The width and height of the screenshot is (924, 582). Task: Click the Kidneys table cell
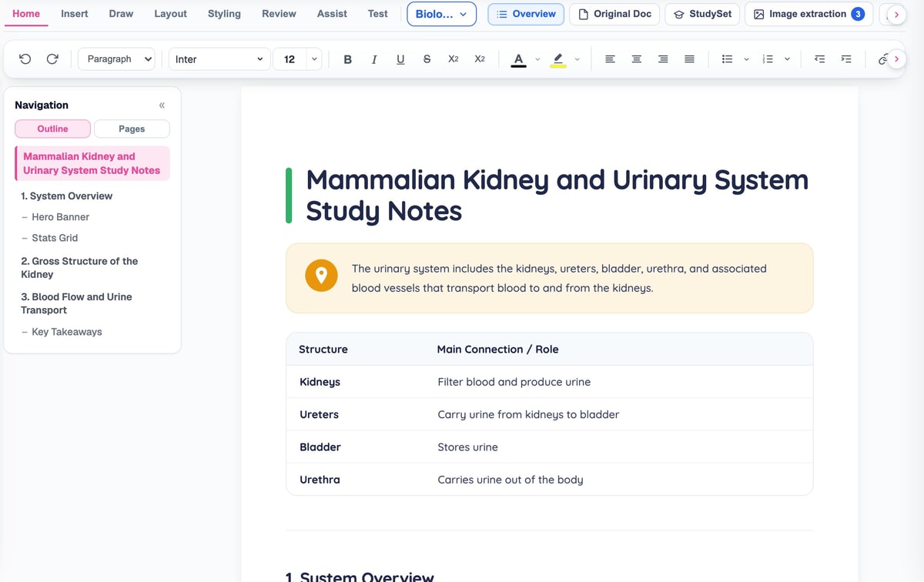(320, 382)
